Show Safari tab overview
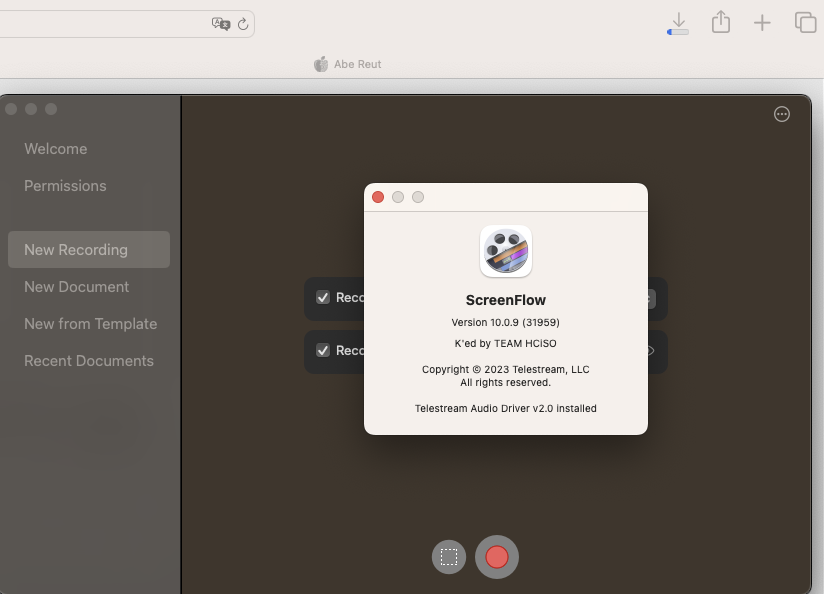The image size is (824, 594). pos(804,22)
